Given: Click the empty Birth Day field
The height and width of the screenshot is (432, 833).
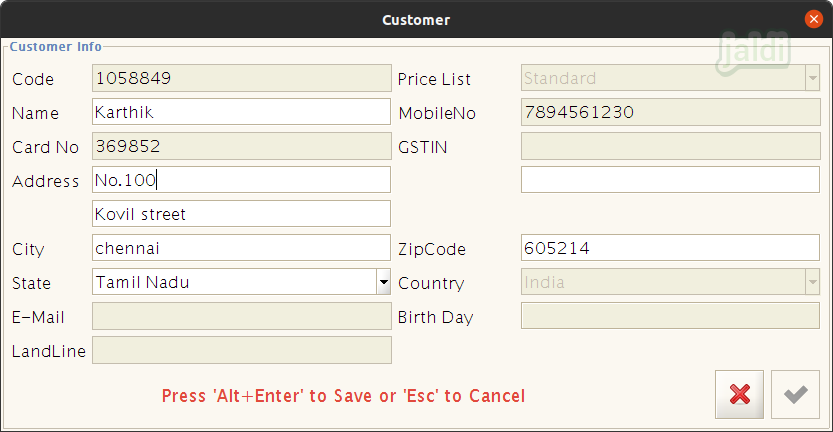Looking at the screenshot, I should click(x=670, y=316).
